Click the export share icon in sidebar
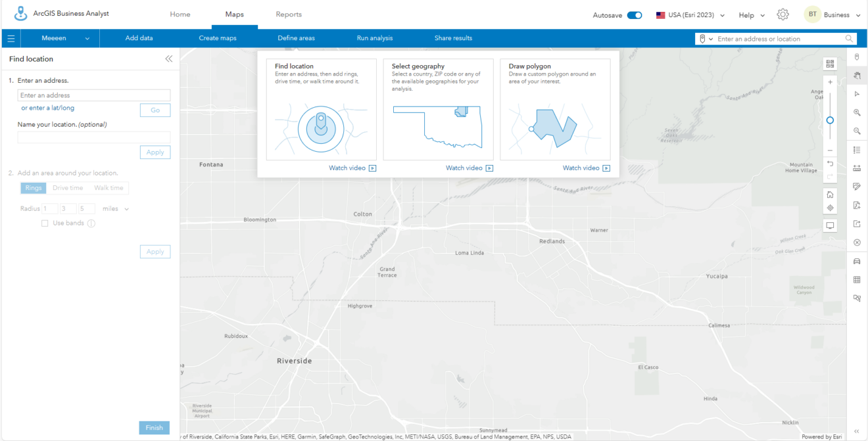This screenshot has width=868, height=441. [x=857, y=223]
